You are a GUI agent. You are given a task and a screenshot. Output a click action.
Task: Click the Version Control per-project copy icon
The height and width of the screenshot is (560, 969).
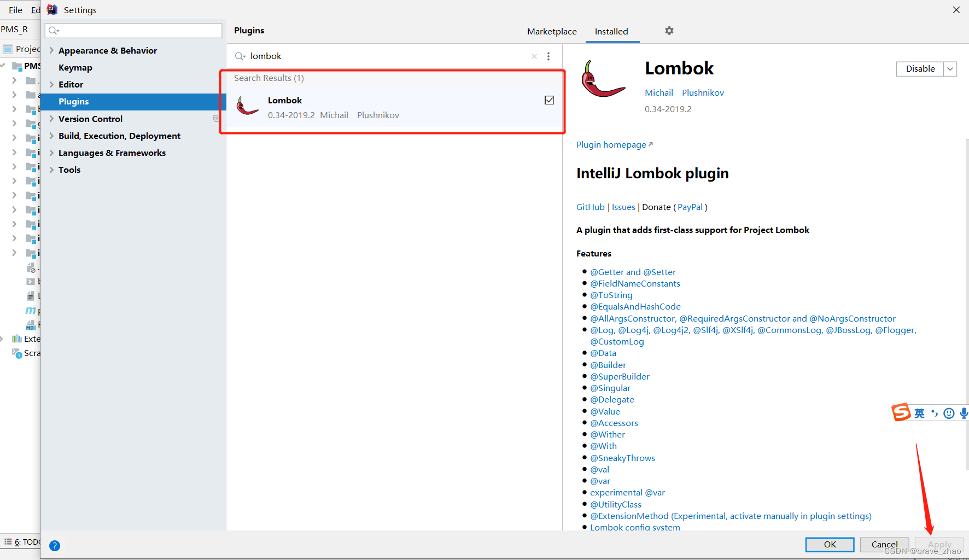pyautogui.click(x=216, y=119)
